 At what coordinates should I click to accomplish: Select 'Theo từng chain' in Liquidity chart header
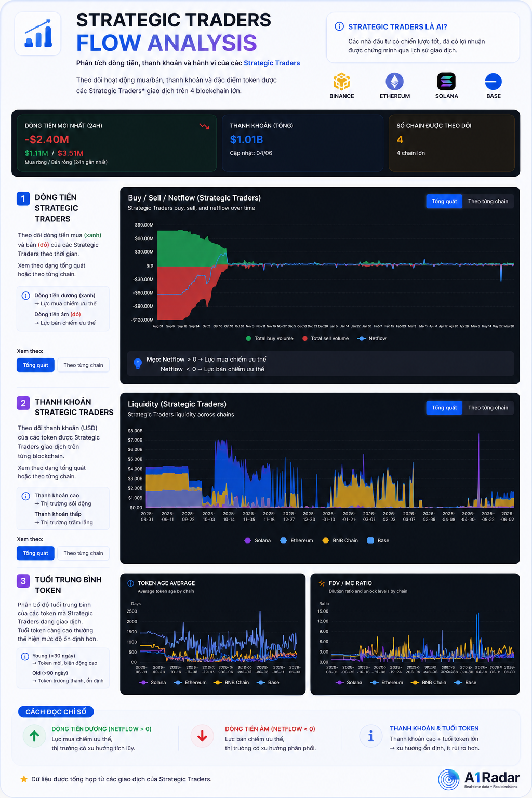[x=488, y=408]
